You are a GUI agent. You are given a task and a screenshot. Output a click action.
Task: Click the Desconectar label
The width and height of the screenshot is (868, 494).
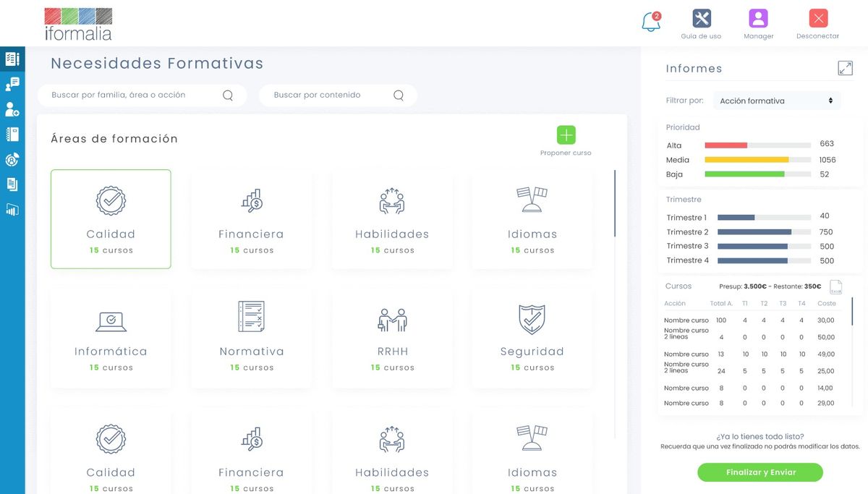click(x=817, y=36)
